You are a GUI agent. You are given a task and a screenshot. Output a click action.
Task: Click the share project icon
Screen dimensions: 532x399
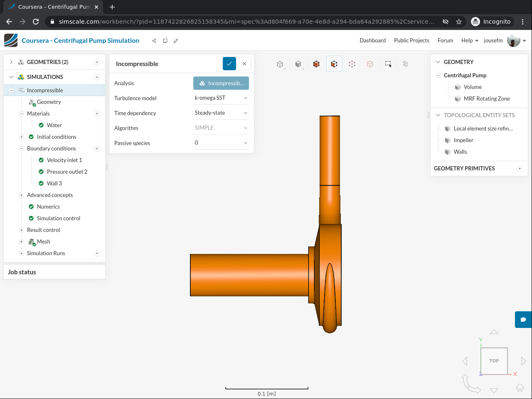coord(154,41)
